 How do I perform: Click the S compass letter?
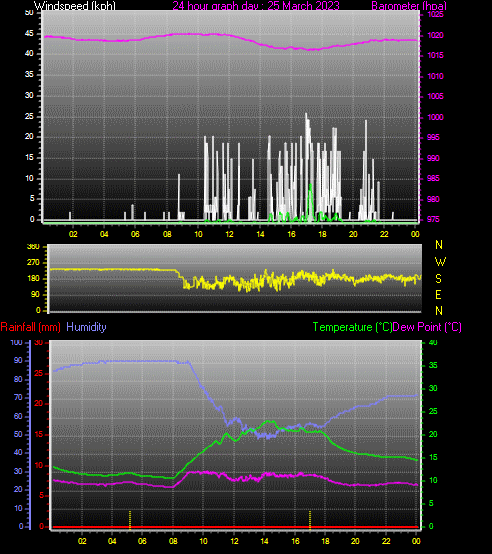[438, 279]
